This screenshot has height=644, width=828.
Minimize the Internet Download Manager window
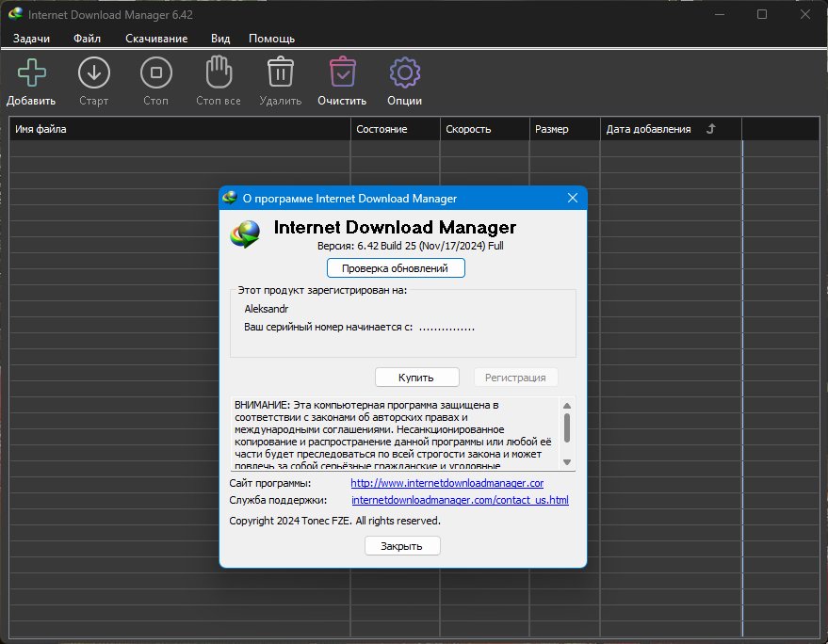pyautogui.click(x=720, y=14)
